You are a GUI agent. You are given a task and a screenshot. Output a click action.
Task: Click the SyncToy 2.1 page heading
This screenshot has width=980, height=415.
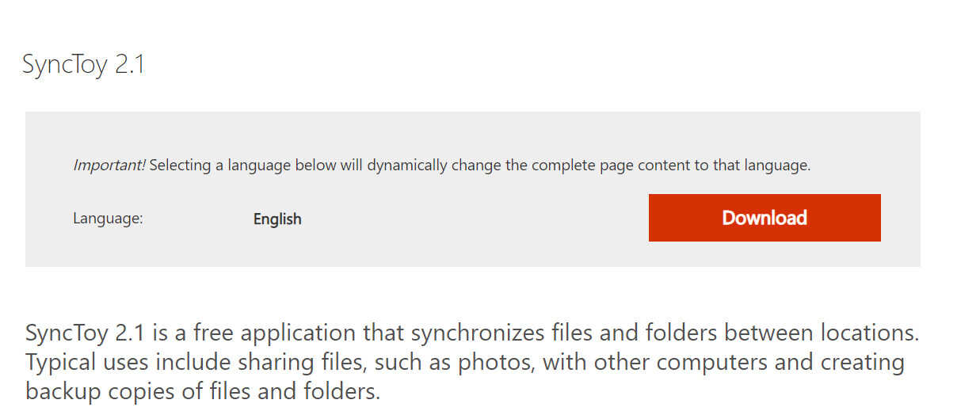coord(83,64)
